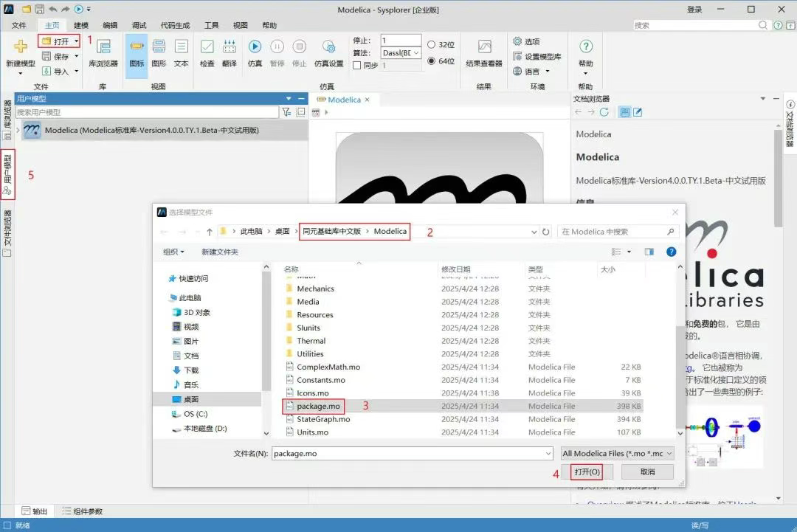The height and width of the screenshot is (532, 797).
Task: Expand the Language (语言) dropdown
Action: (x=548, y=71)
